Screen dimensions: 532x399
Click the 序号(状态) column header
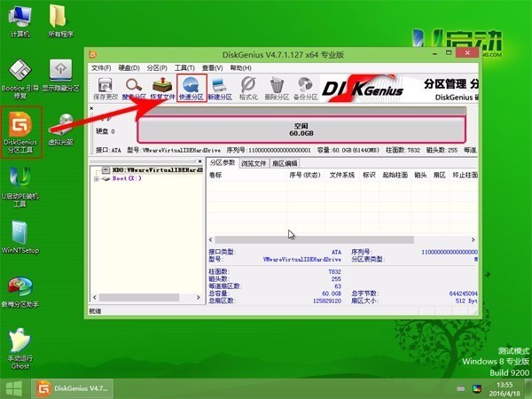(305, 175)
